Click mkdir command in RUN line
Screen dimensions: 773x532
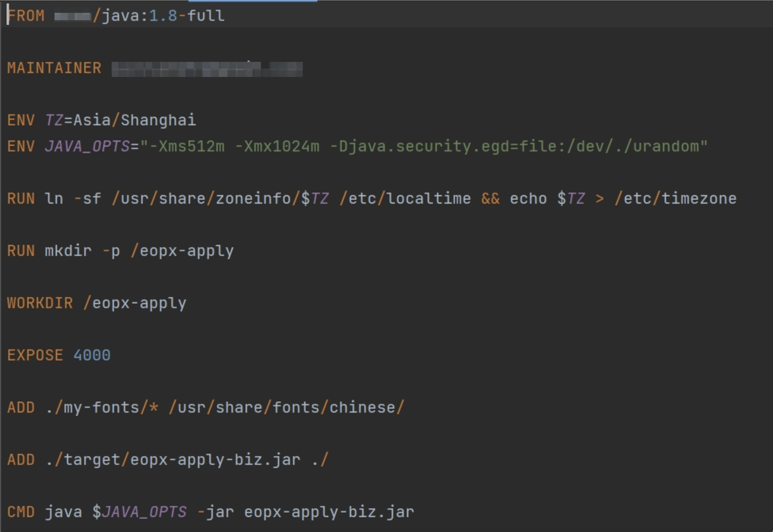click(x=68, y=251)
